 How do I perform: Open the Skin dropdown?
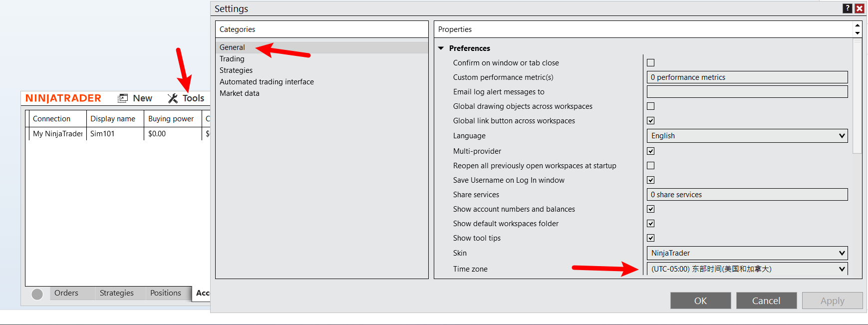click(747, 253)
